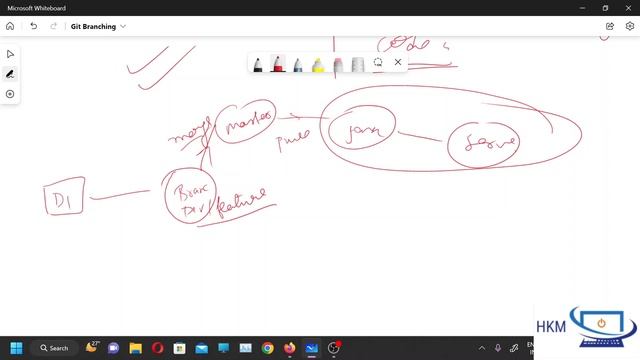
Task: Close the Microsoft Whiteboard window
Action: (x=628, y=8)
